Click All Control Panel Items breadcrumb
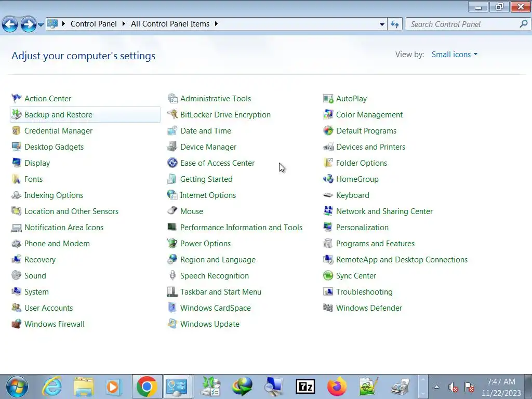The width and height of the screenshot is (532, 399). click(x=170, y=24)
